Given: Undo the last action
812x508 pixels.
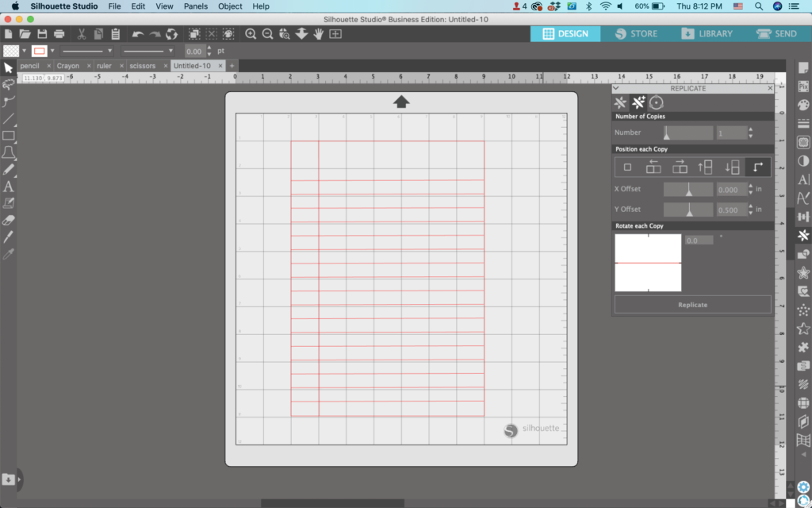Looking at the screenshot, I should pos(138,34).
